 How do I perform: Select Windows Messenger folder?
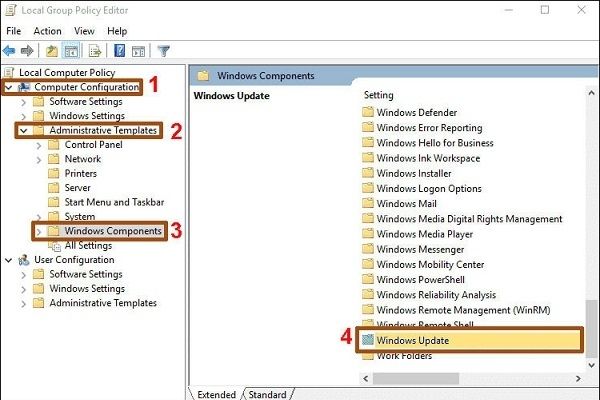(420, 249)
